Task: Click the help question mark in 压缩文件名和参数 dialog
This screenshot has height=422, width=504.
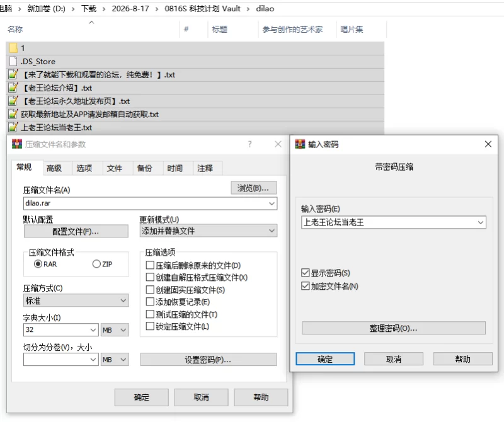Action: (249, 144)
